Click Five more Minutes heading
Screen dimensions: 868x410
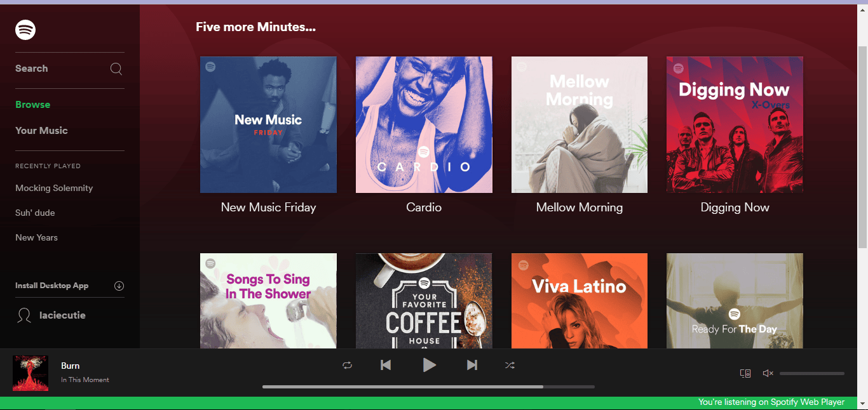point(255,27)
